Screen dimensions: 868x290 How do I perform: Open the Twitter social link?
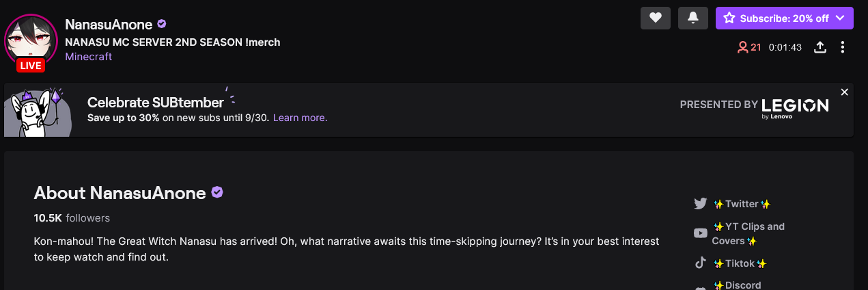tap(742, 204)
